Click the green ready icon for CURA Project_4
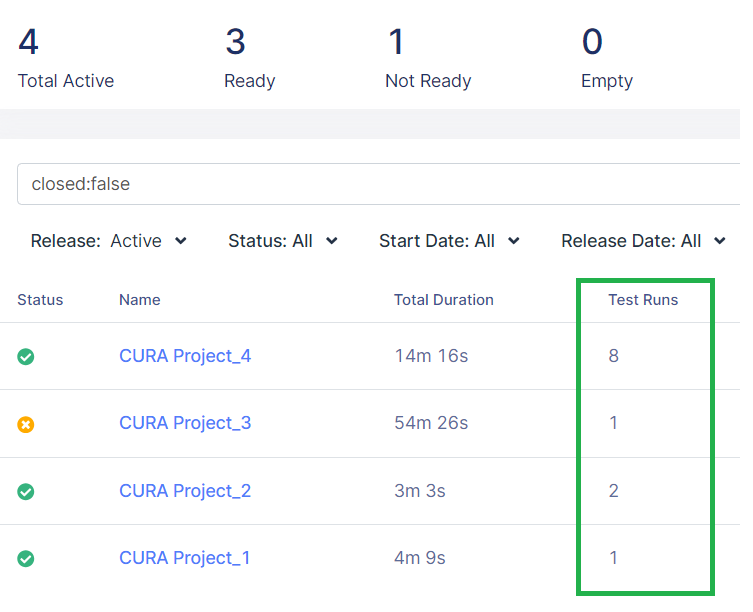753x612 pixels. tap(26, 356)
